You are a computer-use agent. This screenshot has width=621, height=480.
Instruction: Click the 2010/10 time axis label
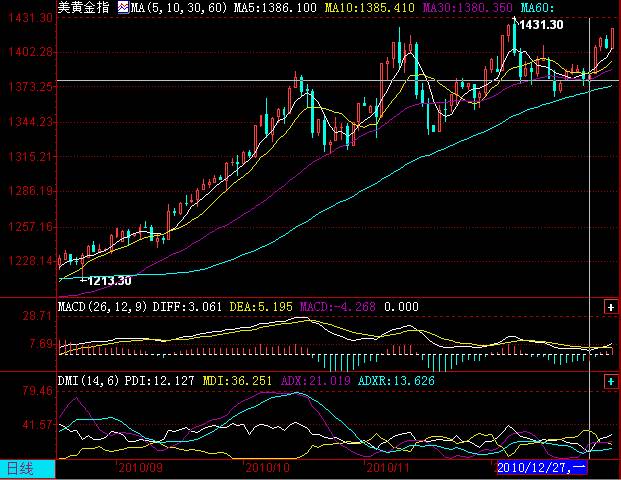pos(268,468)
